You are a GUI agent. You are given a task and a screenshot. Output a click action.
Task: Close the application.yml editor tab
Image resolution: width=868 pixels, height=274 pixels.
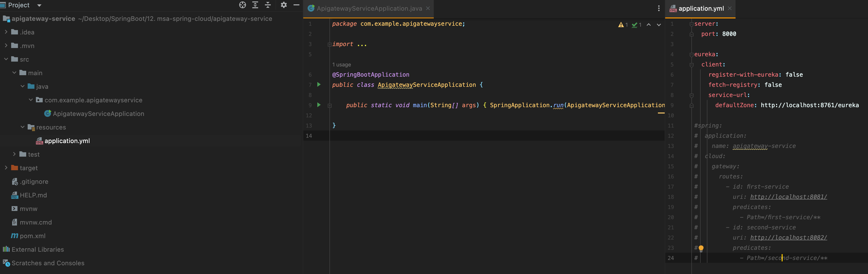point(729,8)
